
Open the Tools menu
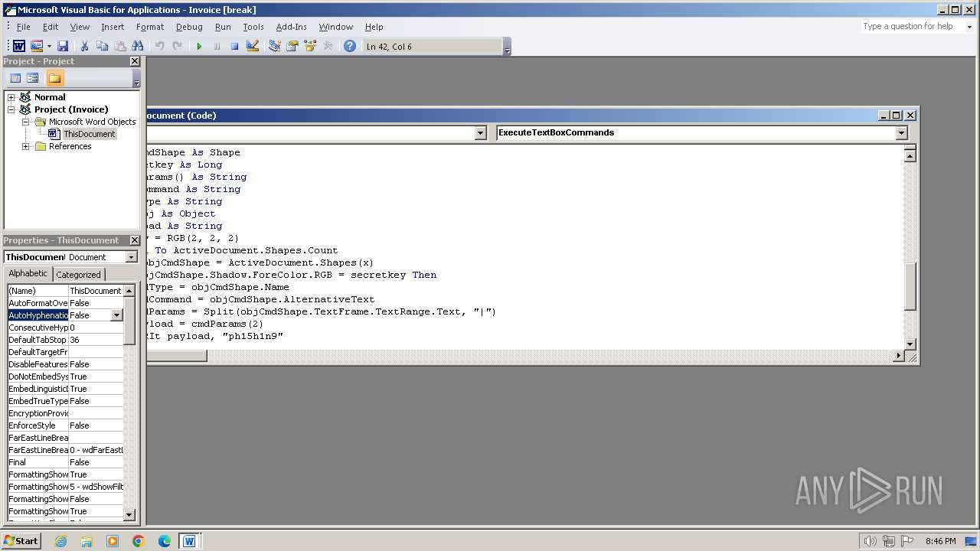point(253,27)
